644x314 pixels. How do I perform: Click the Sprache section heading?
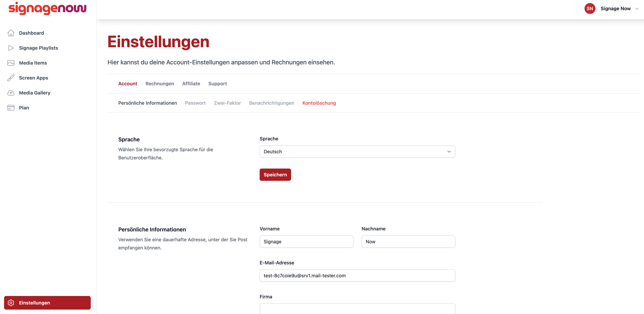click(x=129, y=139)
